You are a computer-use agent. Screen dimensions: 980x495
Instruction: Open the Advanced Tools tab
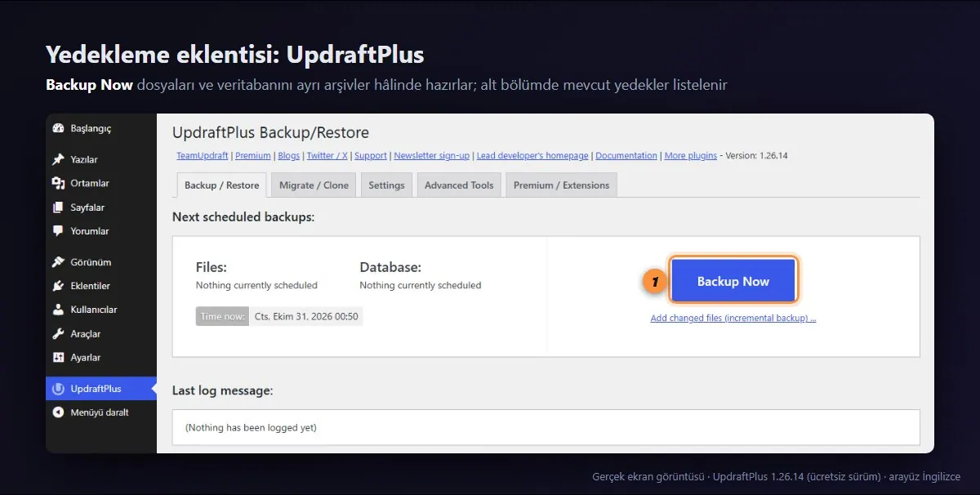coord(459,185)
